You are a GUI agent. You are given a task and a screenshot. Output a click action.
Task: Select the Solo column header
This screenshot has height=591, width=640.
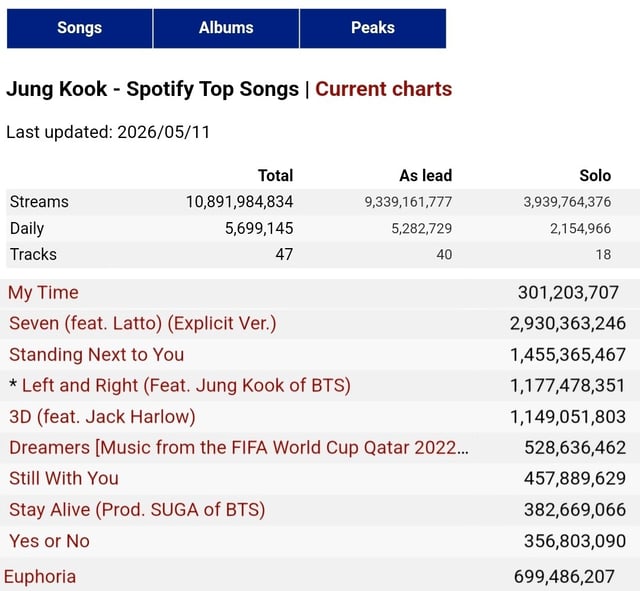[595, 176]
